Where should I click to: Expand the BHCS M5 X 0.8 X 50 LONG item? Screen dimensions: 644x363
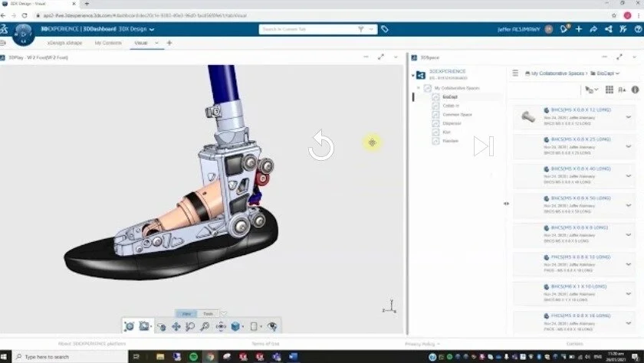coord(629,205)
